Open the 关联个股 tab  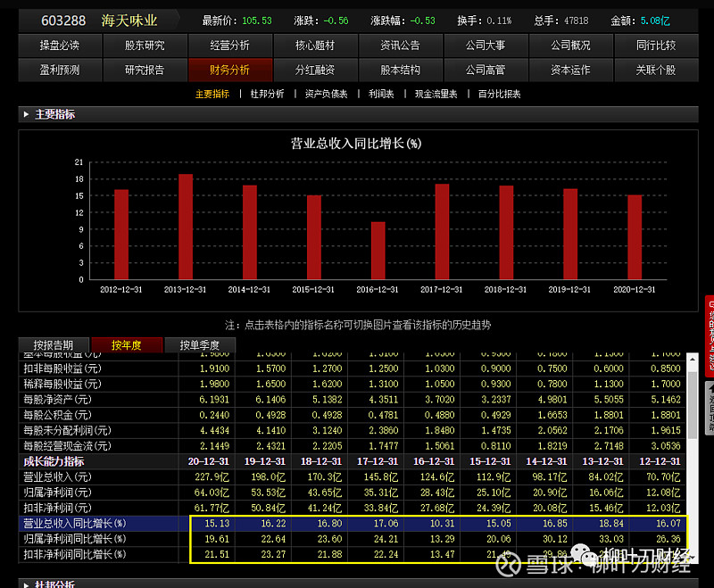coord(656,70)
